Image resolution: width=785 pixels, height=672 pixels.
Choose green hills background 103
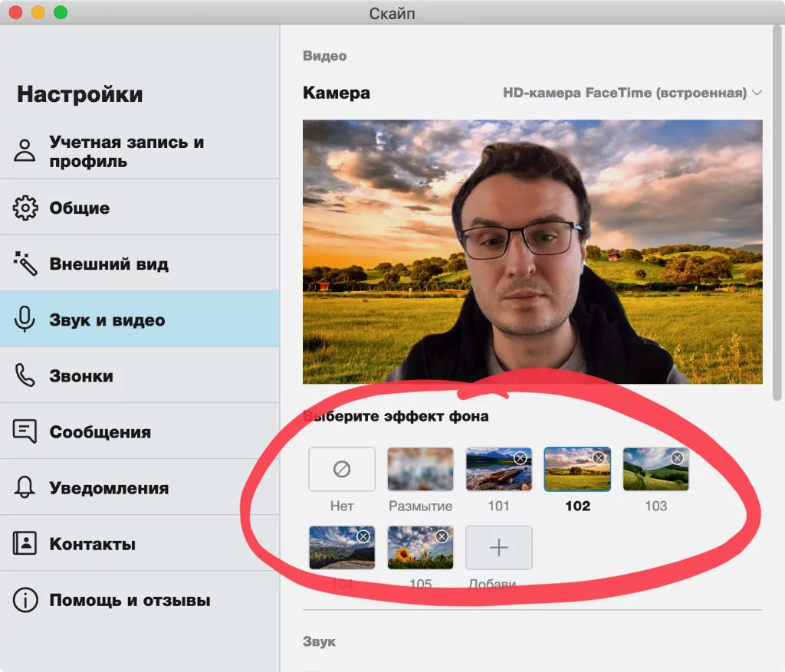656,469
